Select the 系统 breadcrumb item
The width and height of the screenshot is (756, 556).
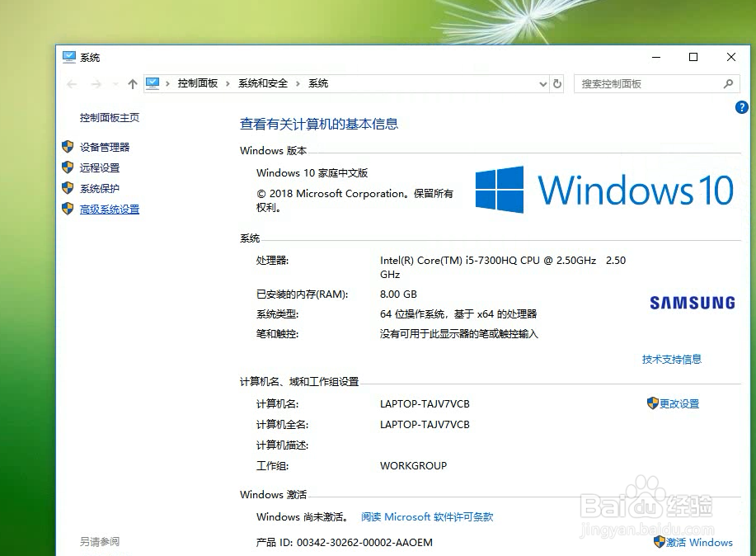(318, 83)
